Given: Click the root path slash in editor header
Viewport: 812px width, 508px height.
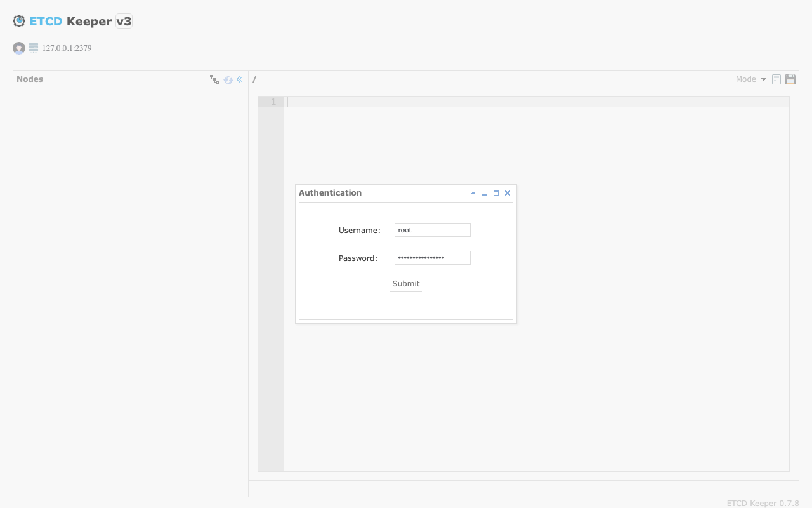Looking at the screenshot, I should [x=254, y=79].
